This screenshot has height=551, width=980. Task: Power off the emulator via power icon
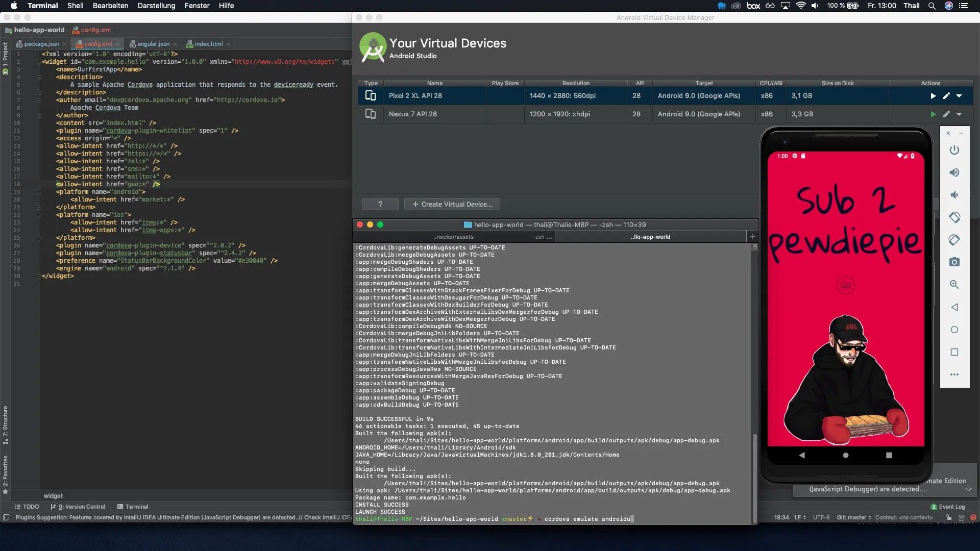pos(954,150)
